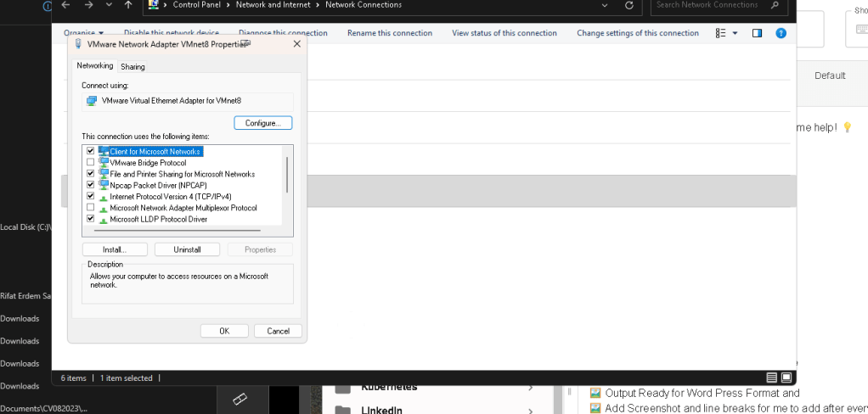Click the Microsoft LLDP Protocol Driver icon

point(104,220)
